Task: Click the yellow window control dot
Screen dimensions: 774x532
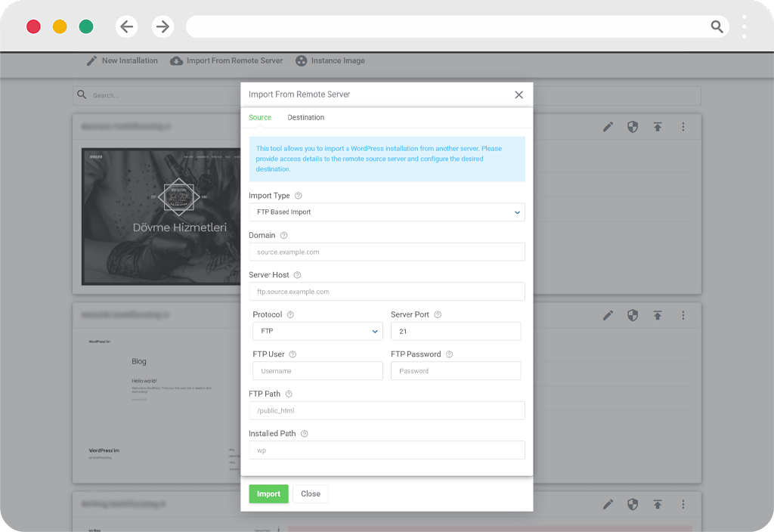Action: pos(60,26)
